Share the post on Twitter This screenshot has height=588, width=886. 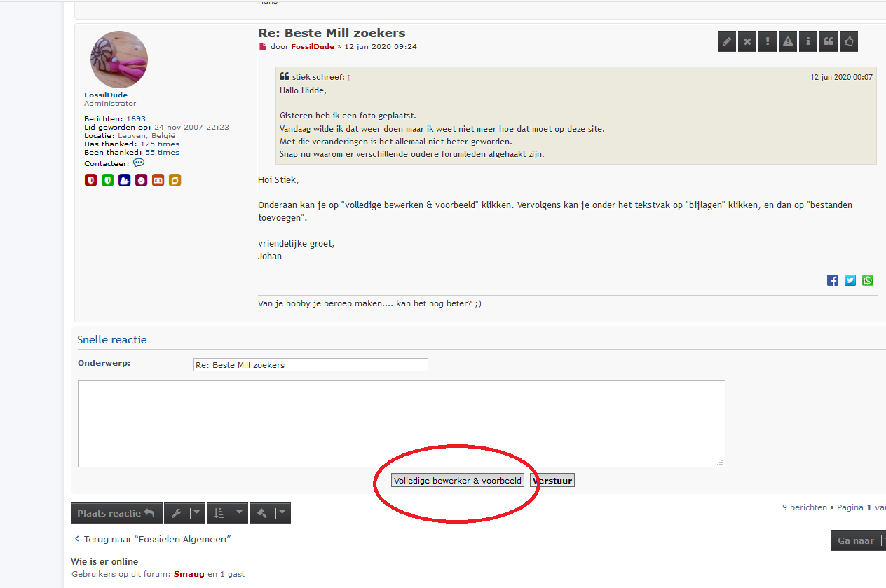click(850, 280)
